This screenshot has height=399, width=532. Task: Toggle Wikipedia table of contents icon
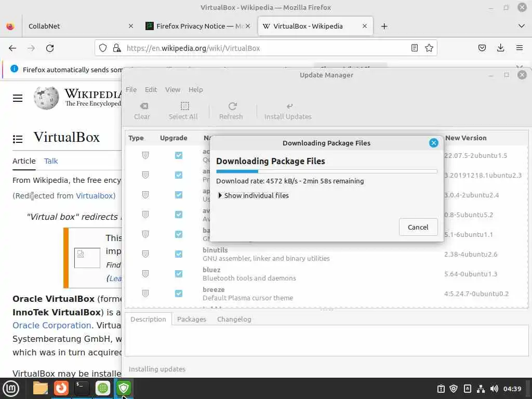tap(18, 139)
